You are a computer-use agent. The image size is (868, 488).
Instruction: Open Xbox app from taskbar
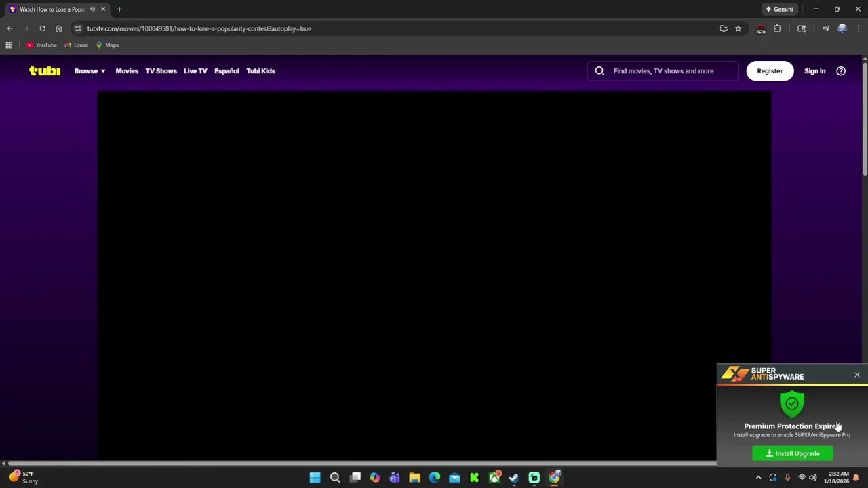494,478
